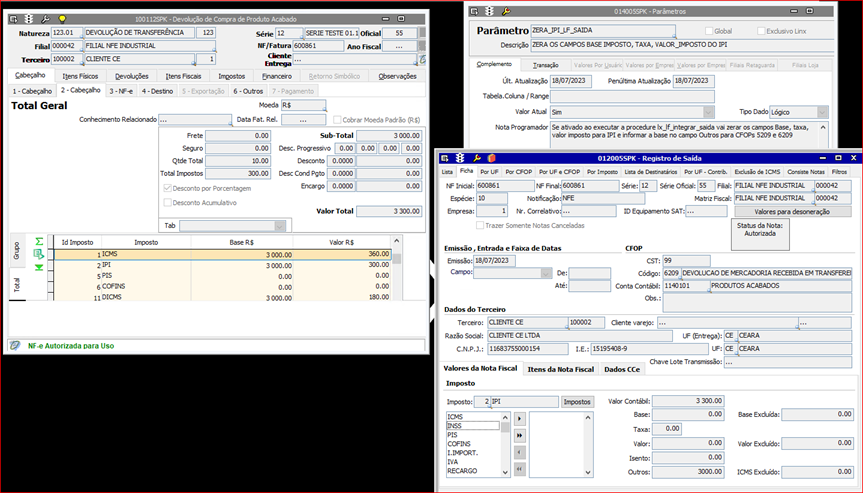
Task: Click the tax grid vertical scrollbar
Action: coord(397,268)
